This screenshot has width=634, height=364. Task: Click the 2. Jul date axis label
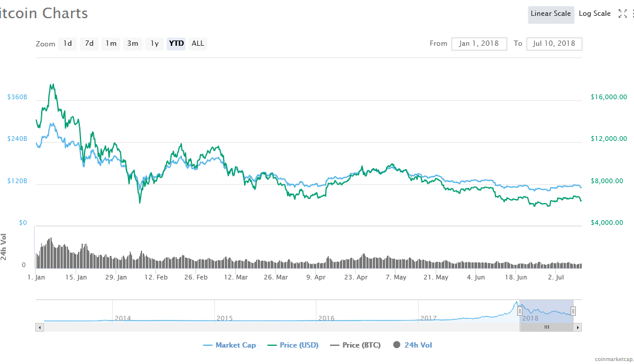[556, 278]
